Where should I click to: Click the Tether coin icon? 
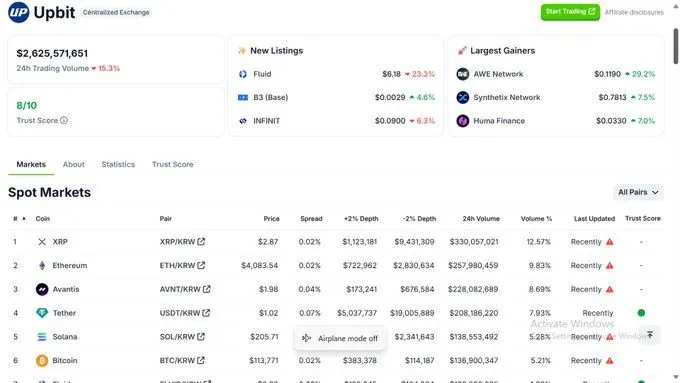(42, 313)
